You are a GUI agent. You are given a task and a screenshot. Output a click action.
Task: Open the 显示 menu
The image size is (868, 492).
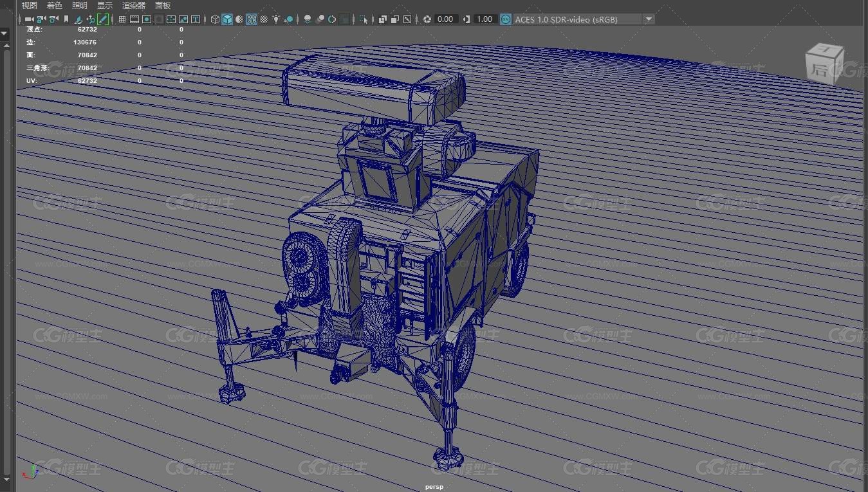(x=105, y=5)
